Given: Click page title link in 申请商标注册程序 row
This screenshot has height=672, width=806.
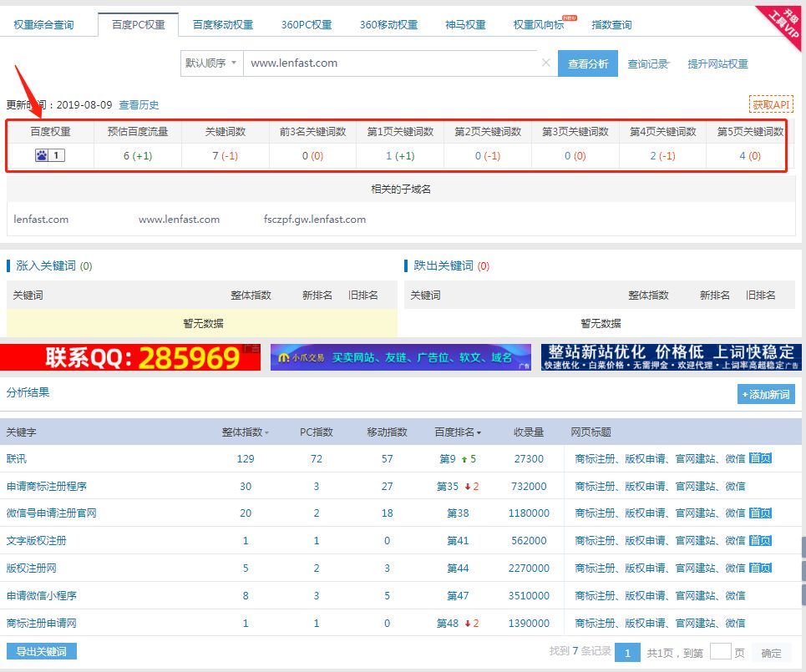Looking at the screenshot, I should click(x=660, y=486).
